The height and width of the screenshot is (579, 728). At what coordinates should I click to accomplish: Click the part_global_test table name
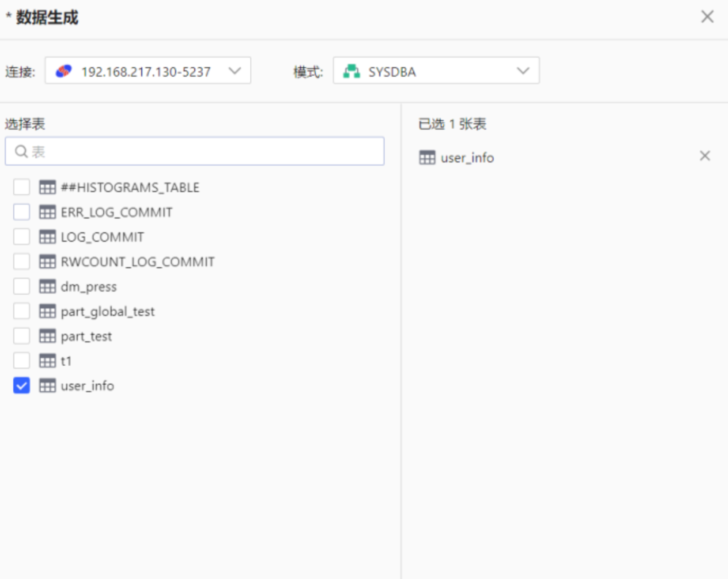pos(107,312)
